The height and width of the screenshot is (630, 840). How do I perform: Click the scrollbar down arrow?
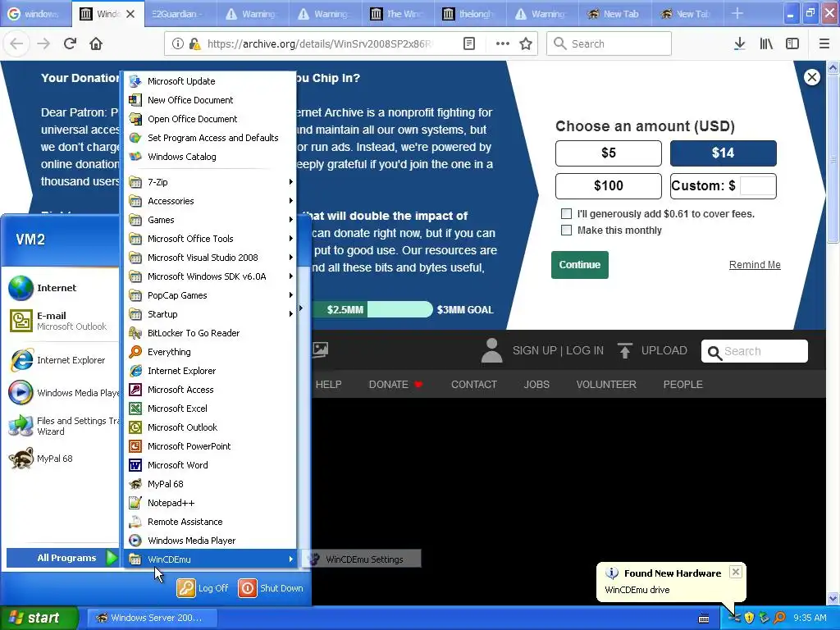pyautogui.click(x=833, y=598)
